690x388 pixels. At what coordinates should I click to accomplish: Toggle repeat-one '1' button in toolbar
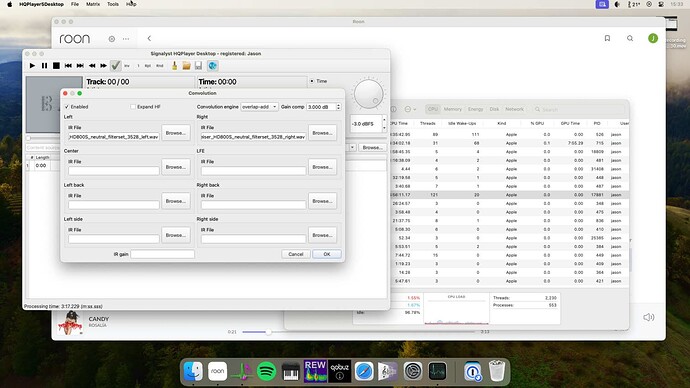pos(138,66)
